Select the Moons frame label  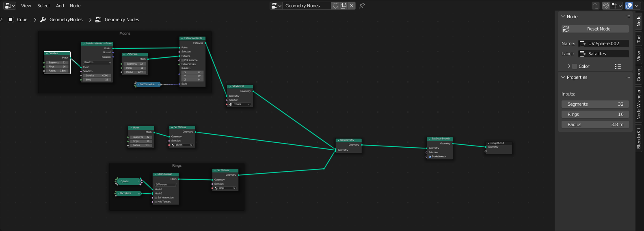[x=125, y=34]
